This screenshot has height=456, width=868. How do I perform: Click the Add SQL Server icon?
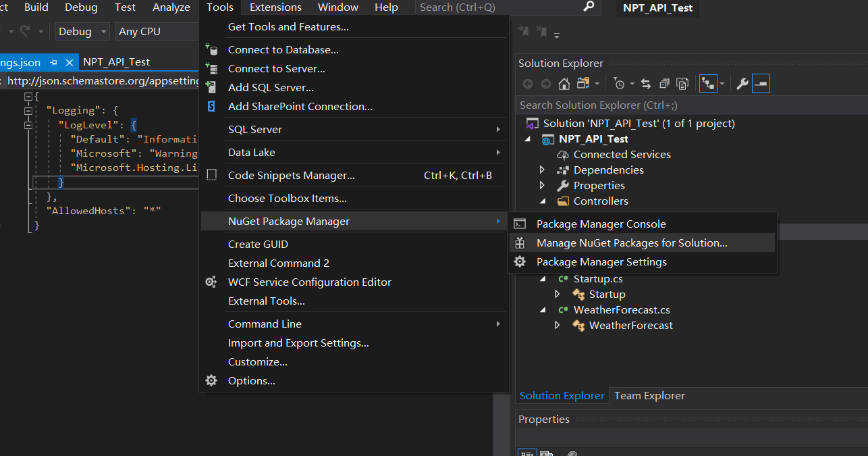pos(212,87)
